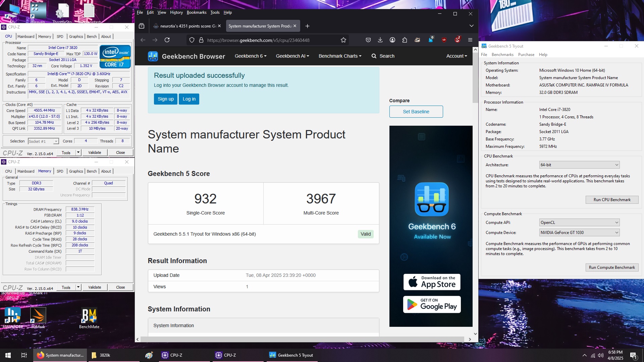644x362 pixels.
Task: Click Run CPU Benchmark
Action: click(612, 200)
